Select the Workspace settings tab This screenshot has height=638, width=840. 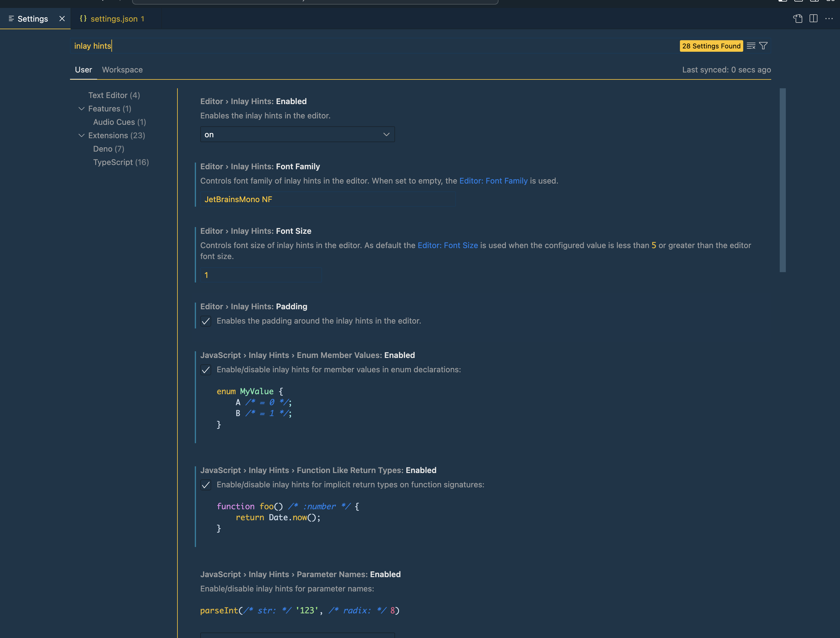(122, 70)
